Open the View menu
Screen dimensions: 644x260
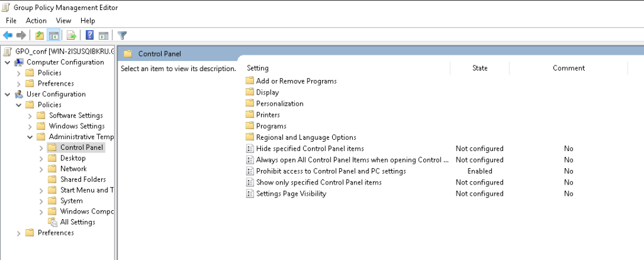point(64,21)
